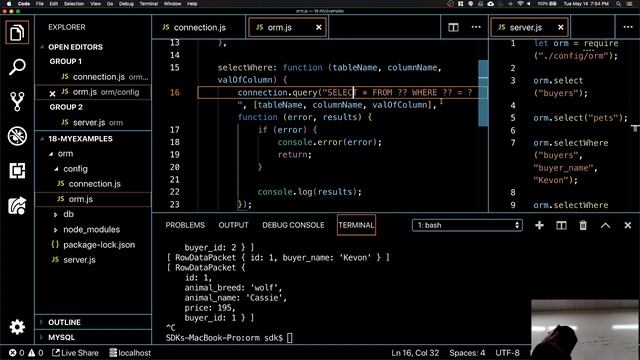Create a new terminal with plus icon
The height and width of the screenshot is (360, 640).
[539, 225]
